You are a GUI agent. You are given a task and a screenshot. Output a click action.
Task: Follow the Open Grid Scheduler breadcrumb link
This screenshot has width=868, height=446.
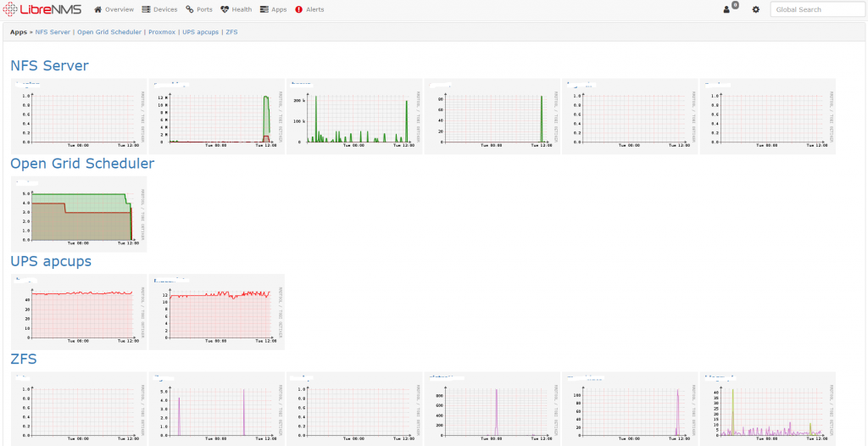(109, 32)
